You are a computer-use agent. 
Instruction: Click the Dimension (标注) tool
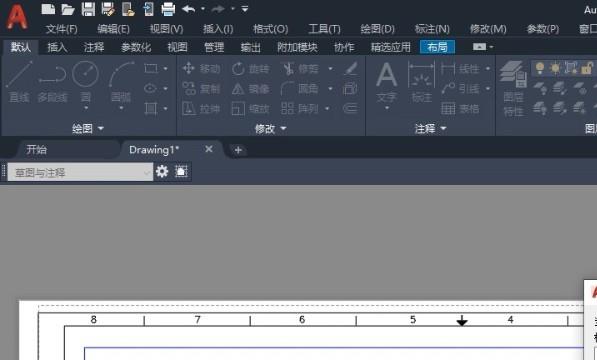pos(421,82)
